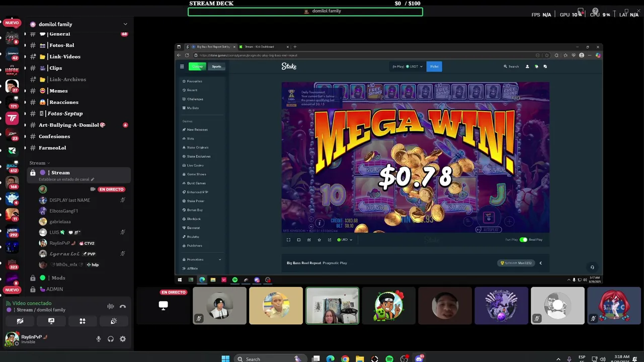Click the EN DIRECTO badge in voice list
Image resolution: width=644 pixels, height=362 pixels.
pyautogui.click(x=111, y=189)
